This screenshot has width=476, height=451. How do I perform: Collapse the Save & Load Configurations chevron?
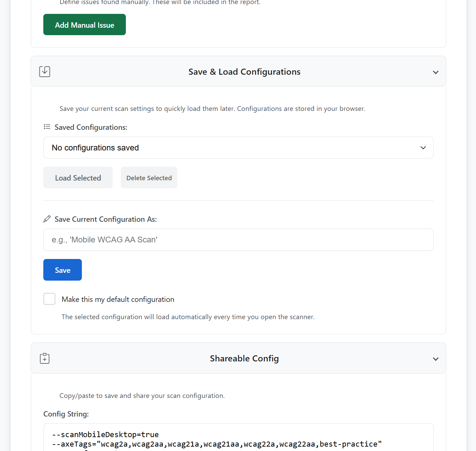click(x=435, y=72)
